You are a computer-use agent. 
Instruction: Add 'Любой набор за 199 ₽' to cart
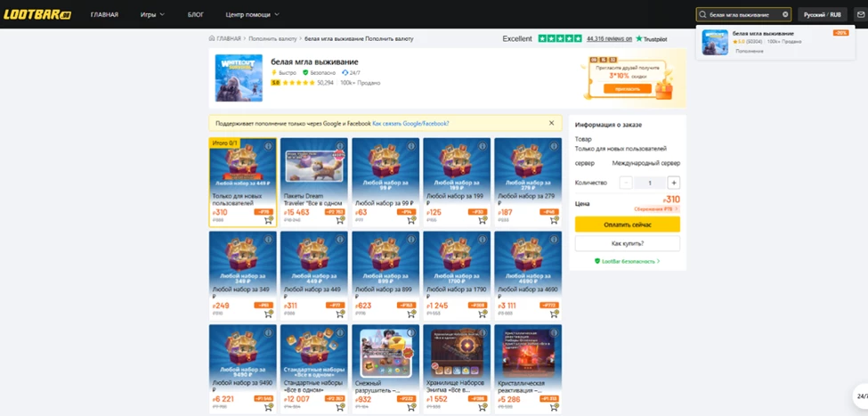click(483, 219)
